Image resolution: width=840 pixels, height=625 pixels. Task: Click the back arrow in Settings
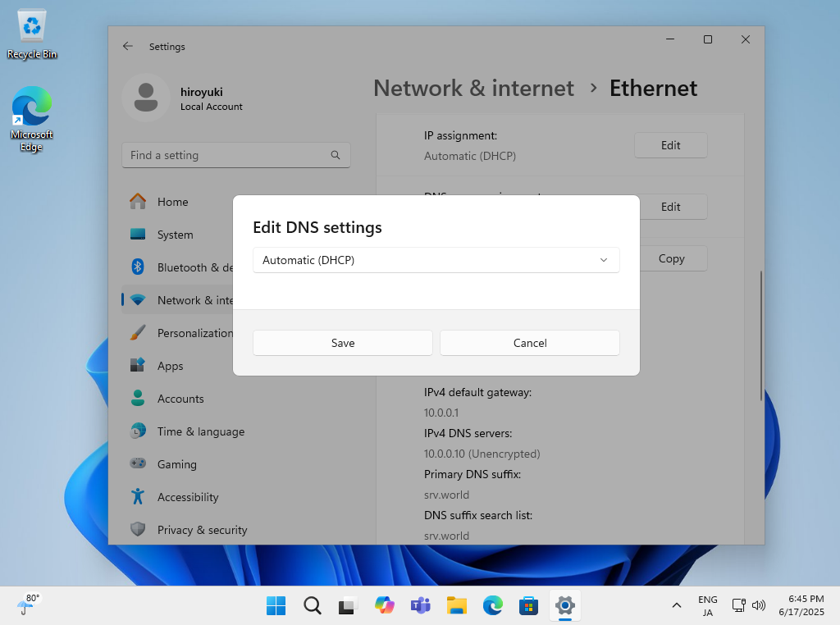click(x=128, y=46)
